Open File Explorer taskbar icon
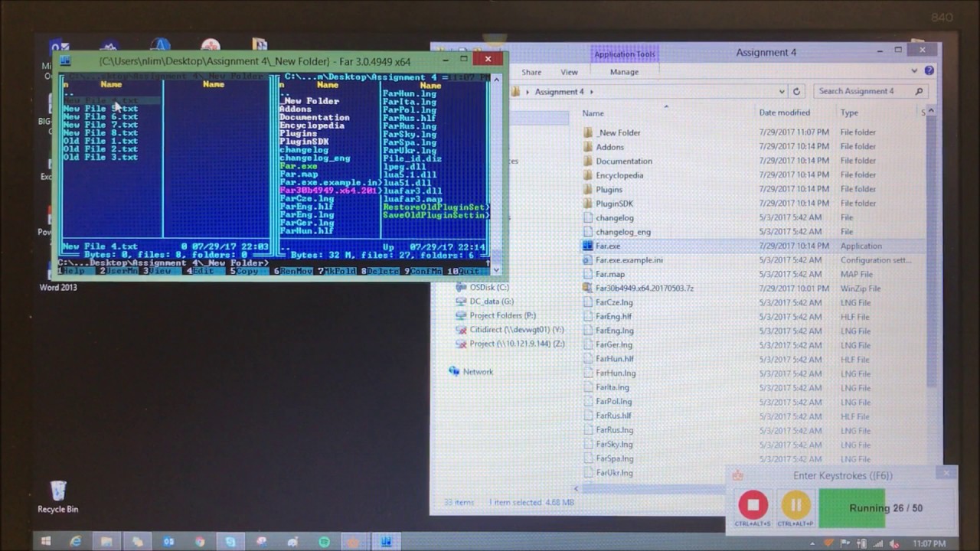This screenshot has width=980, height=551. [106, 542]
